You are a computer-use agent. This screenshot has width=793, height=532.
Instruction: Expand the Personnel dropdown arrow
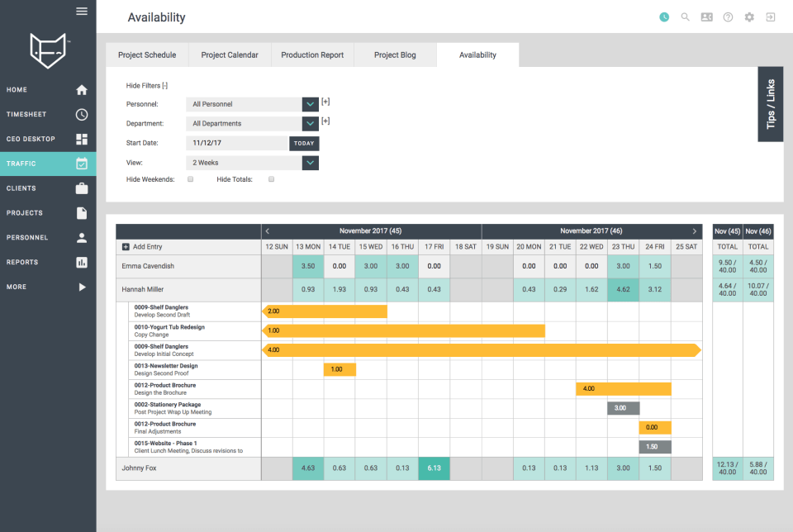point(311,104)
